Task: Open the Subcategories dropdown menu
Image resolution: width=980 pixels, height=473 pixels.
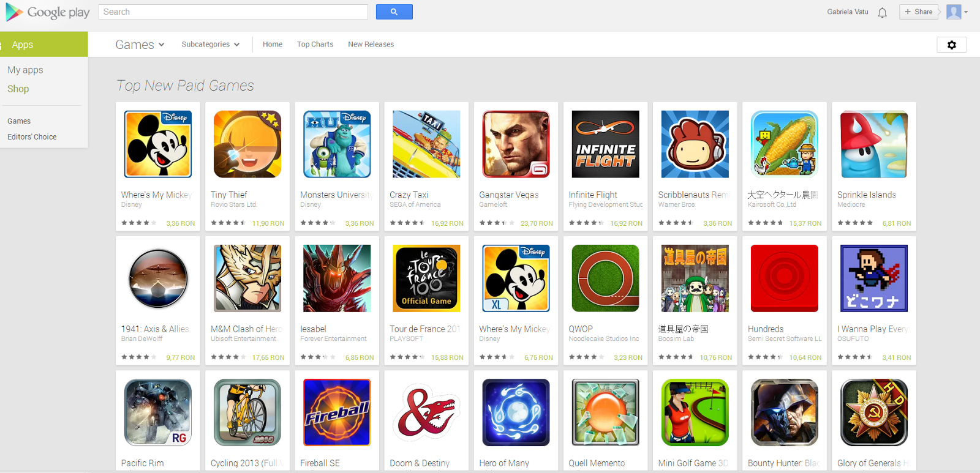Action: [x=210, y=44]
